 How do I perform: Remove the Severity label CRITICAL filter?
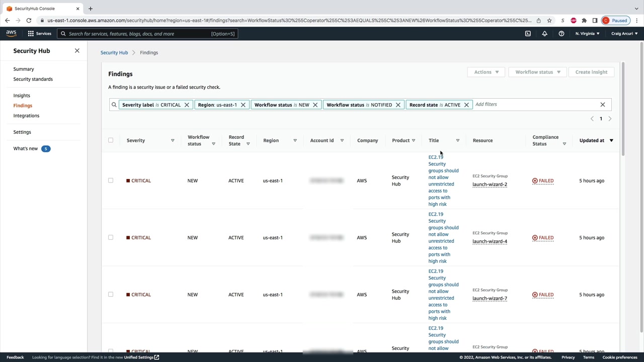tap(187, 105)
